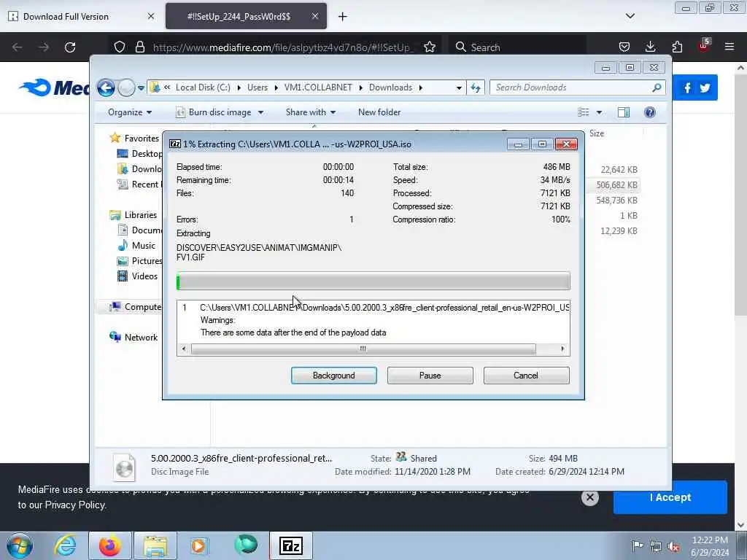Image resolution: width=747 pixels, height=560 pixels.
Task: Select file row with size 12,239 KB
Action: (x=619, y=231)
